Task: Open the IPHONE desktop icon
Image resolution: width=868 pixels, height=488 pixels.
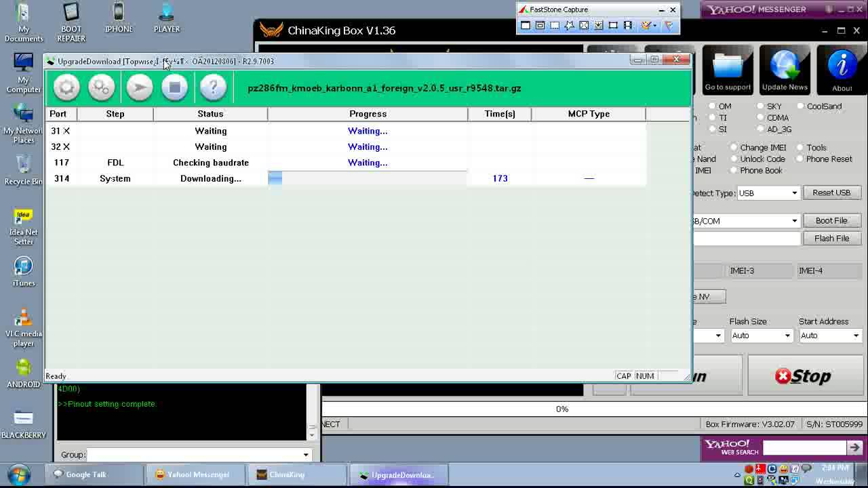Action: pyautogui.click(x=119, y=18)
